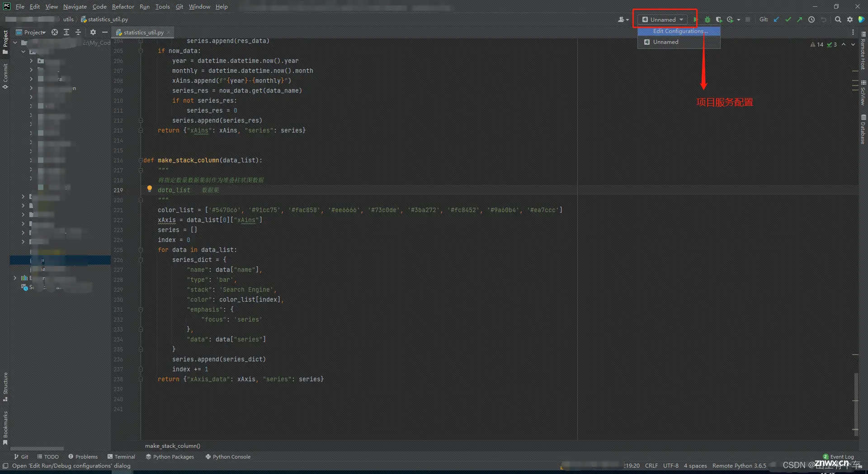Commit changes with the green Git checkmark

coord(788,19)
